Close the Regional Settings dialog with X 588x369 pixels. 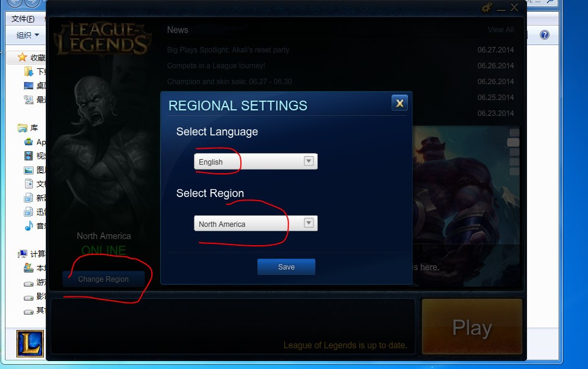[400, 102]
